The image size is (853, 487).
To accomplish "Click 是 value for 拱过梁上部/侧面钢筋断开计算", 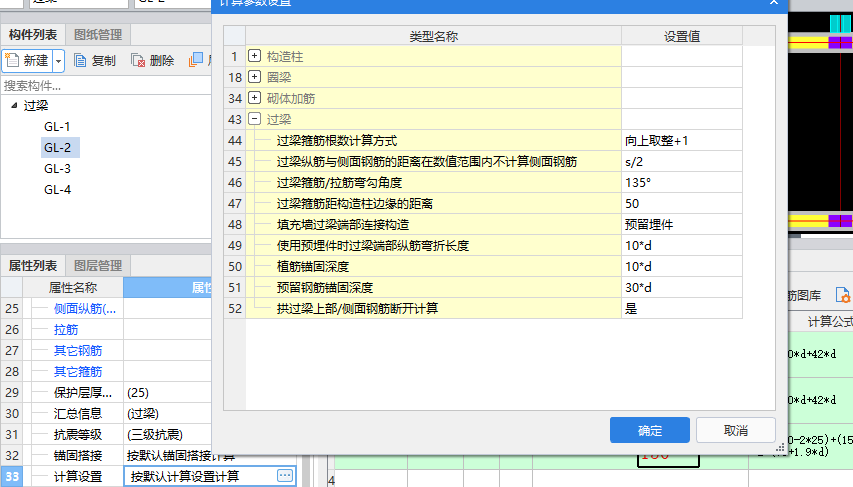I will tap(682, 308).
